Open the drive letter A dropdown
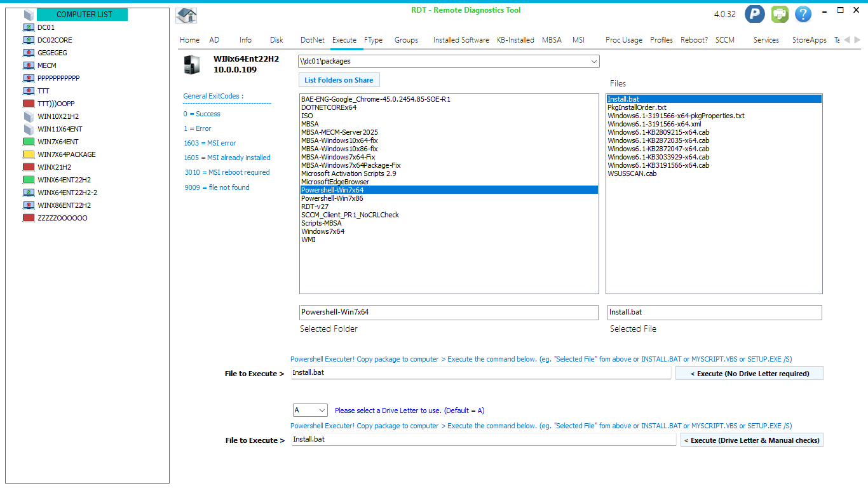This screenshot has height=488, width=868. click(x=322, y=410)
